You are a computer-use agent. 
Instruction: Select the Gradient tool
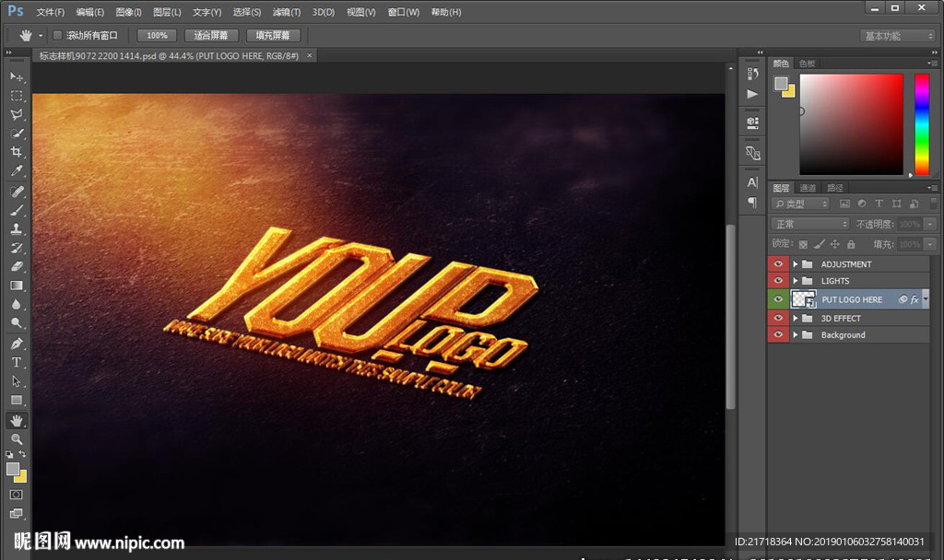click(x=17, y=286)
